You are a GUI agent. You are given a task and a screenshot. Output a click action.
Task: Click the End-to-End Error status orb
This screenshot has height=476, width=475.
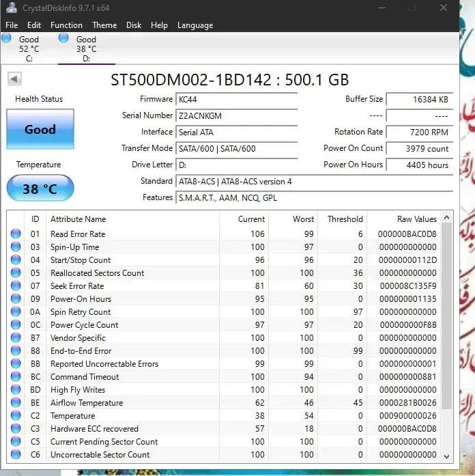pos(16,350)
